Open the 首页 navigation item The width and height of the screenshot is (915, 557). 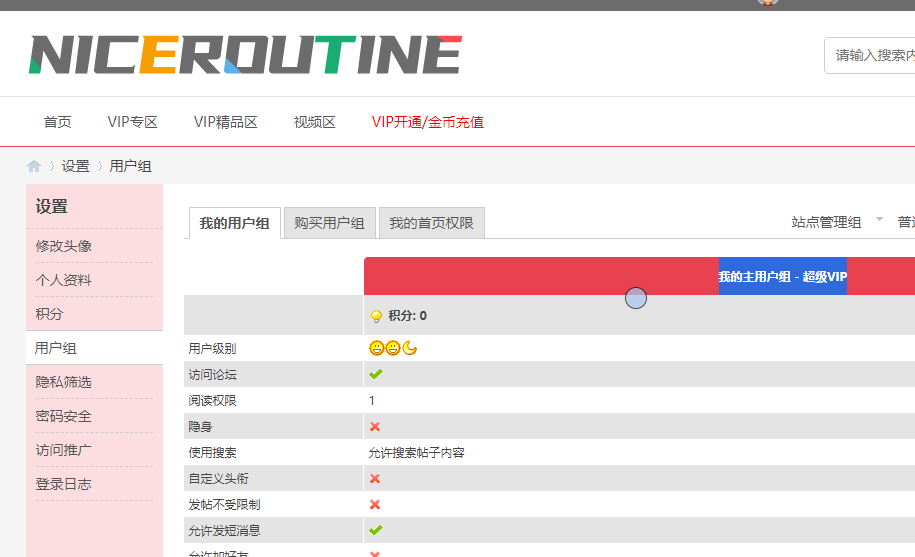pos(58,122)
